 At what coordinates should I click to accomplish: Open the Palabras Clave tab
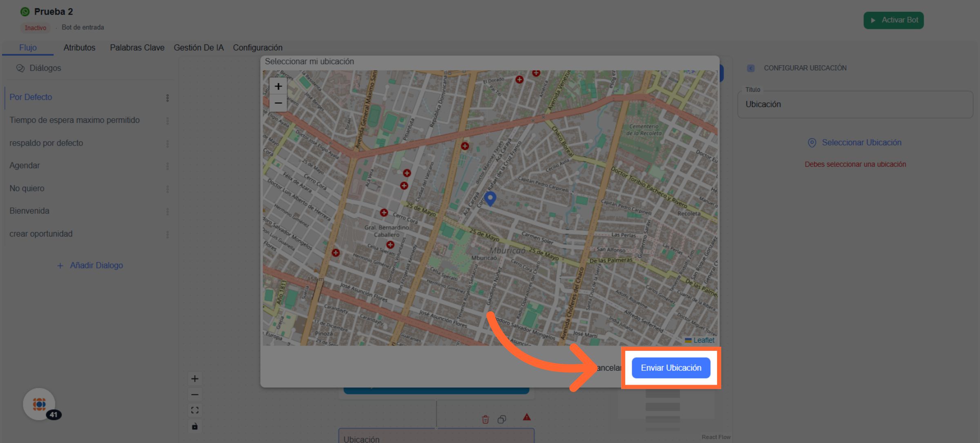pos(137,48)
